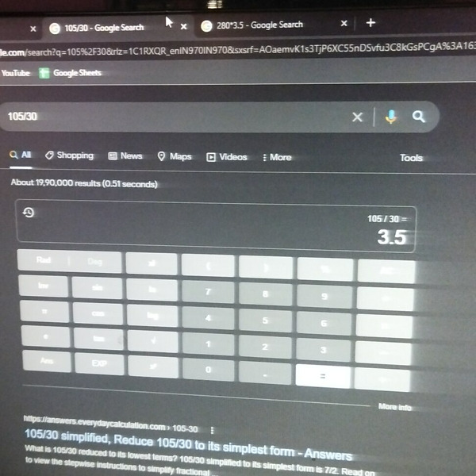476x476 pixels.
Task: Tap the log function key
Action: [152, 316]
